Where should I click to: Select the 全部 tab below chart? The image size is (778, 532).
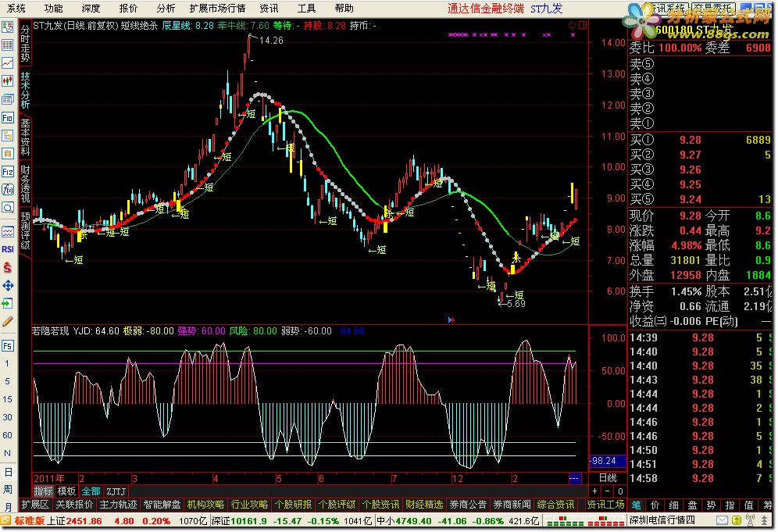click(x=91, y=491)
